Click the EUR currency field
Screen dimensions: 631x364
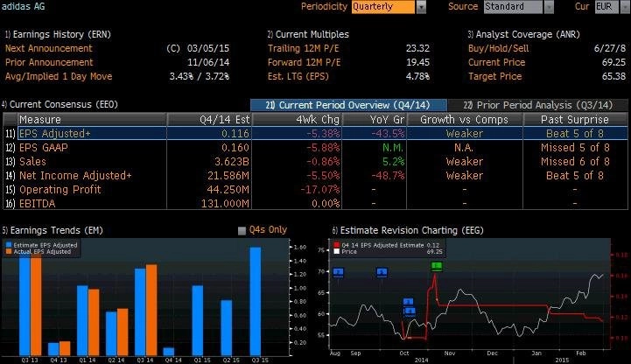tap(606, 7)
